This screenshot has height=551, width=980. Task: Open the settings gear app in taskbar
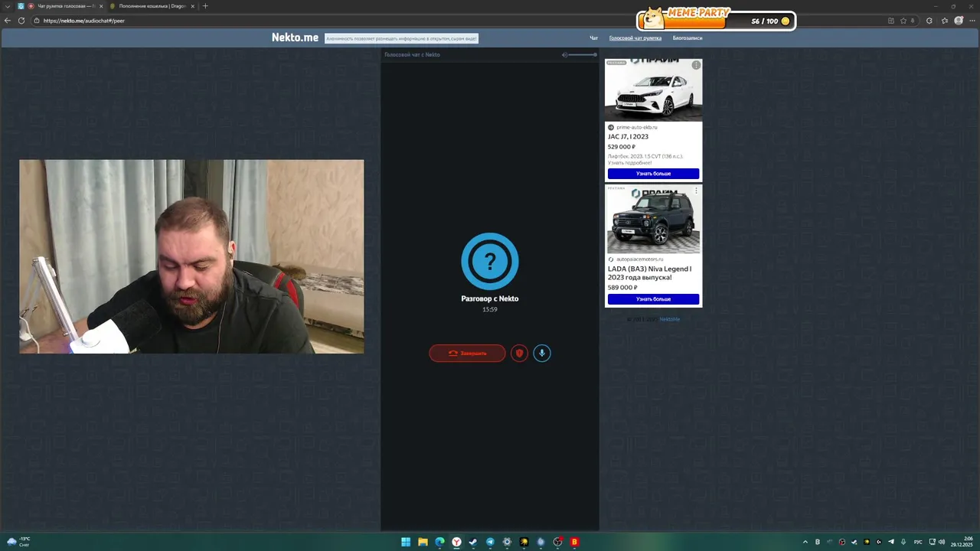[x=507, y=542]
